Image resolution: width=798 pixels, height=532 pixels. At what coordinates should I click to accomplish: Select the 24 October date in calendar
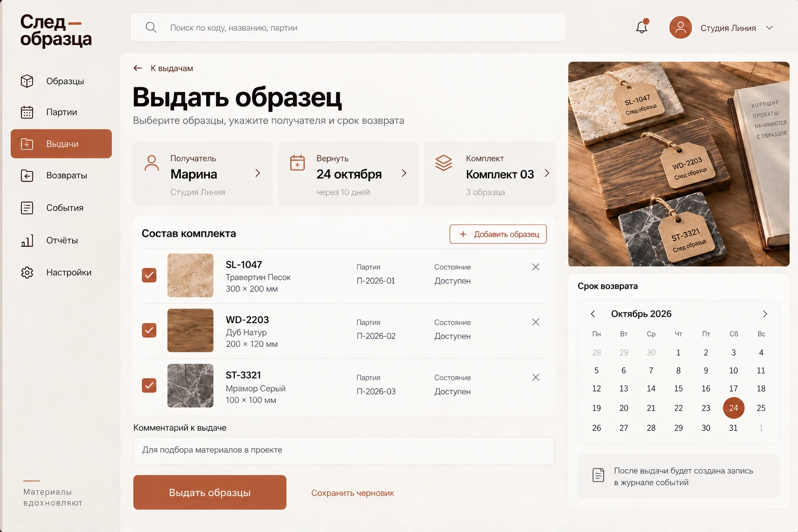(x=734, y=408)
